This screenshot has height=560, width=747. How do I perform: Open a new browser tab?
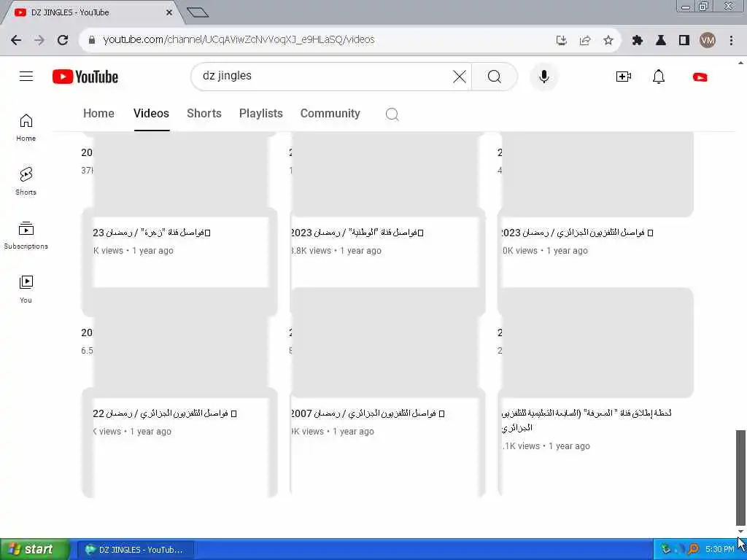pos(197,12)
